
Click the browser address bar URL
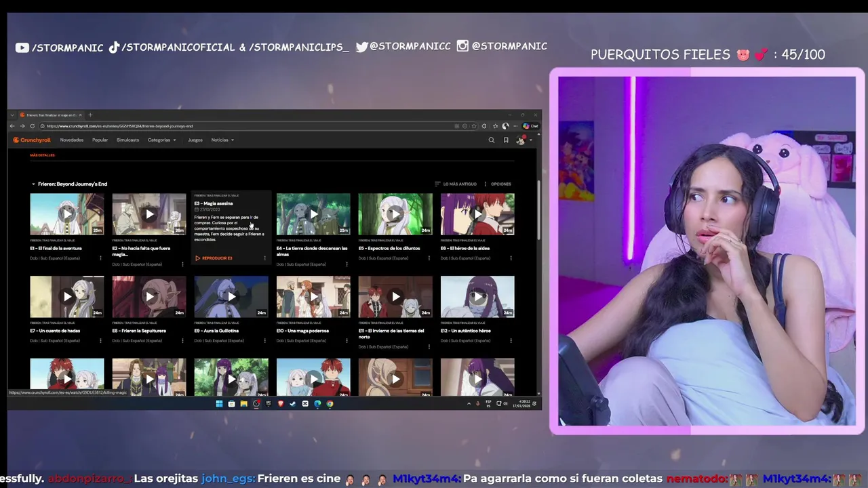click(119, 126)
